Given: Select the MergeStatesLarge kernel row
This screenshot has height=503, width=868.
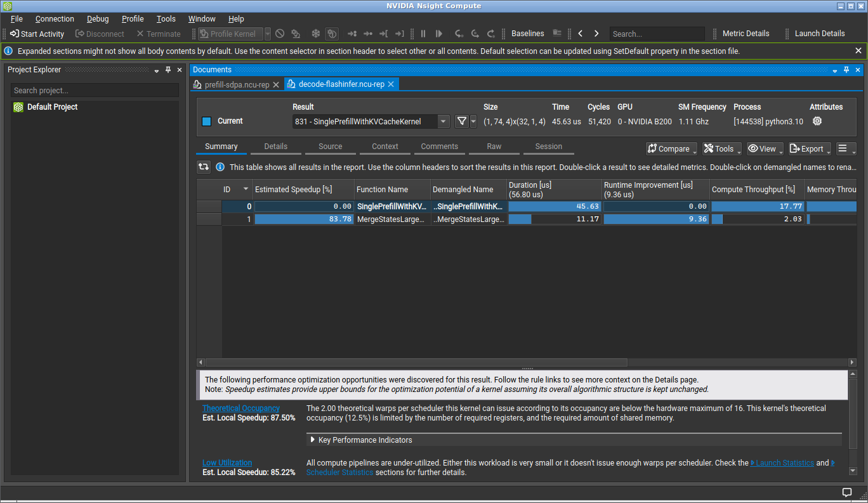Looking at the screenshot, I should 527,219.
